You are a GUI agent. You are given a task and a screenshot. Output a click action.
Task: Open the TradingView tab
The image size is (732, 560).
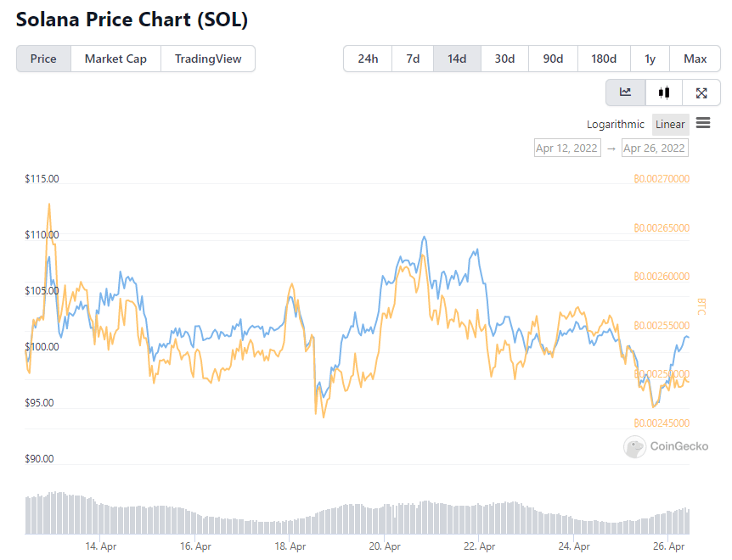tap(208, 59)
